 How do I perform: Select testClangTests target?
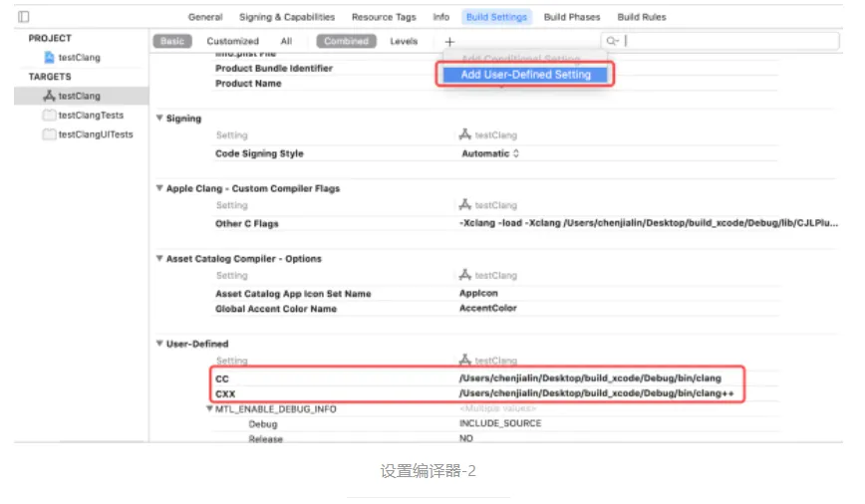[x=91, y=116]
